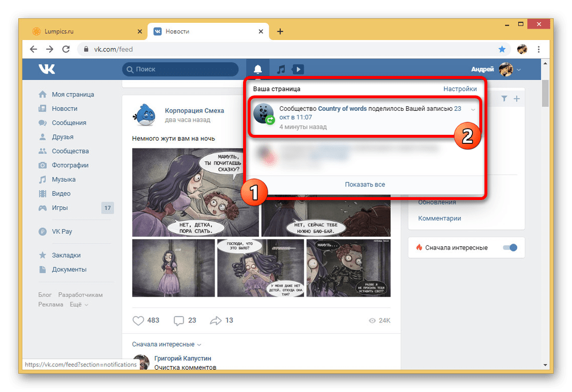572x392 pixels.
Task: Click the video player icon in header
Action: point(298,69)
